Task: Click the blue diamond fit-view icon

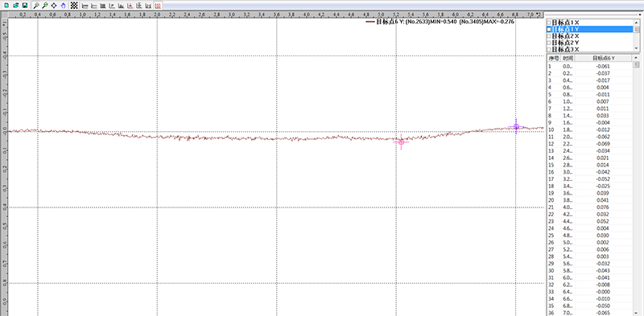Action: (x=54, y=6)
